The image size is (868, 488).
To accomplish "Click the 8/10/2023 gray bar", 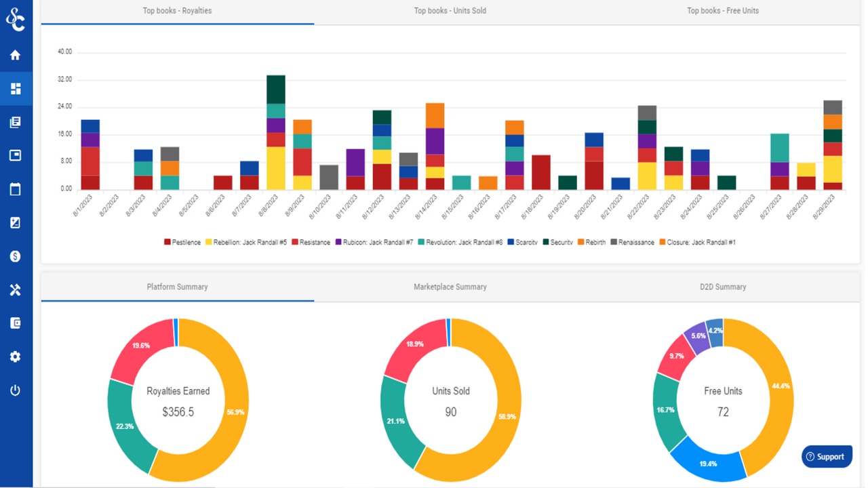I will (x=329, y=177).
